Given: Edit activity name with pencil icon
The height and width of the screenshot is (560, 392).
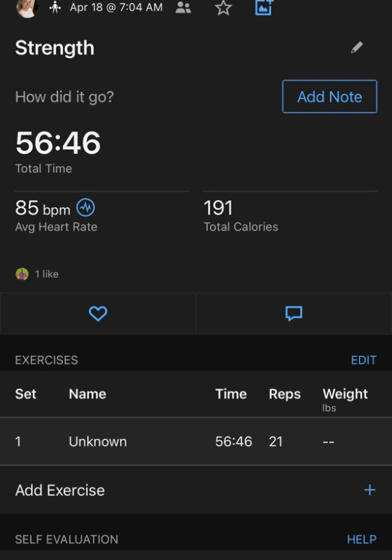Looking at the screenshot, I should click(357, 47).
